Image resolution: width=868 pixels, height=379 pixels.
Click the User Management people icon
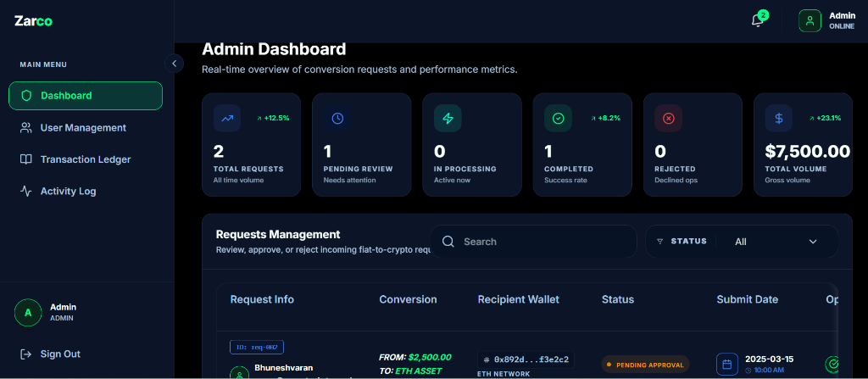pyautogui.click(x=26, y=128)
